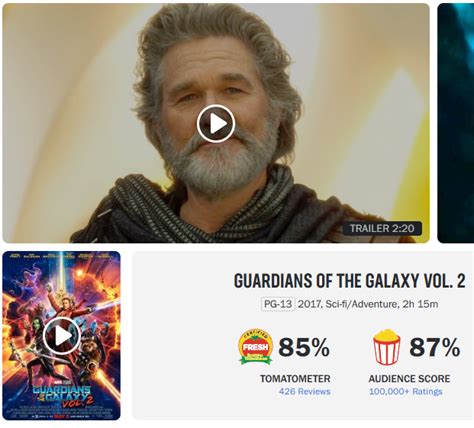Play the main trailer video
This screenshot has width=474, height=428.
(216, 124)
